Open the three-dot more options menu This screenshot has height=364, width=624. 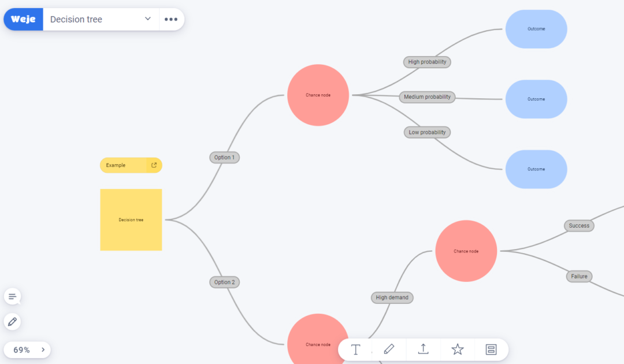172,19
